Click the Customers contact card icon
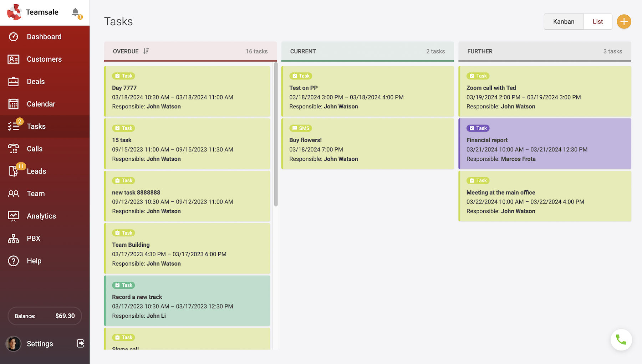The height and width of the screenshot is (364, 642). (x=14, y=59)
